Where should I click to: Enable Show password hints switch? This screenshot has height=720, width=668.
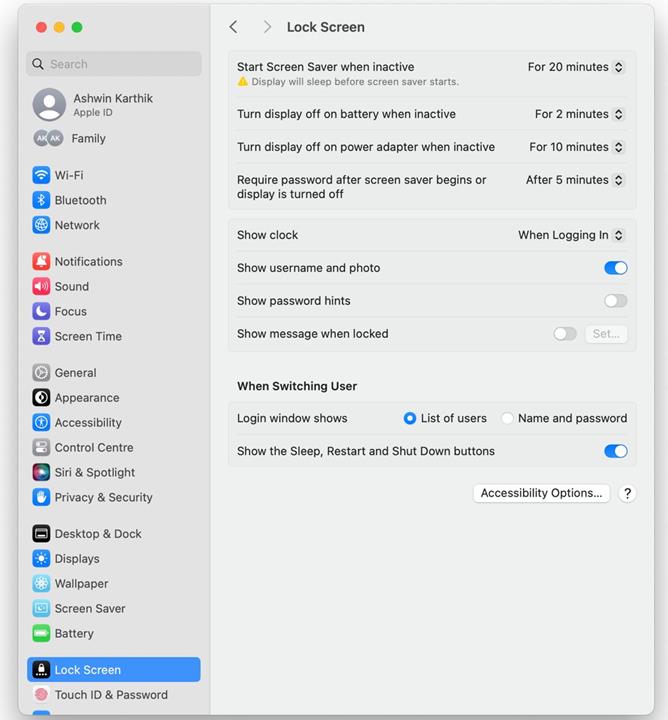[x=616, y=301]
